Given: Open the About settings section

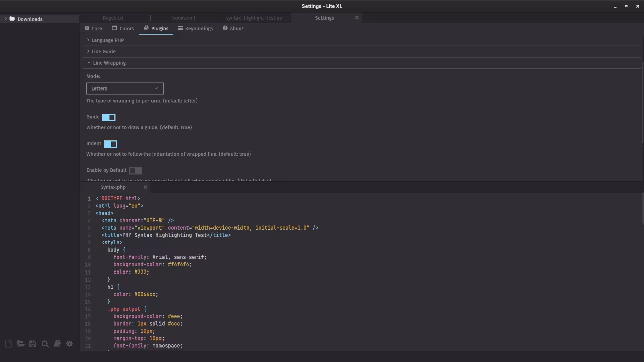Looking at the screenshot, I should 233,29.
